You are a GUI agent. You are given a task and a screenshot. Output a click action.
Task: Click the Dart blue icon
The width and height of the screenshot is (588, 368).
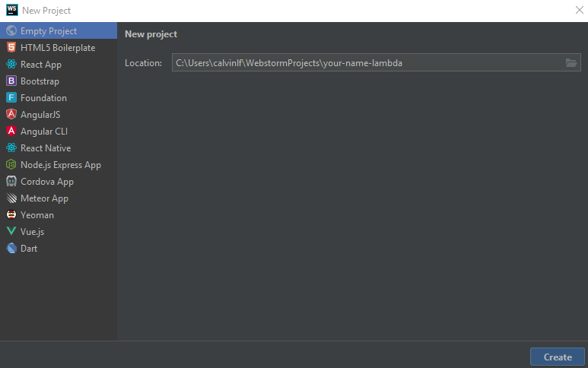pyautogui.click(x=11, y=248)
